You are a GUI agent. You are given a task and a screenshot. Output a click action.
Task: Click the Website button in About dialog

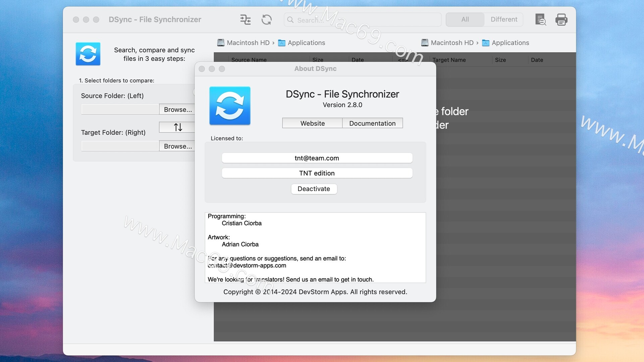coord(312,123)
